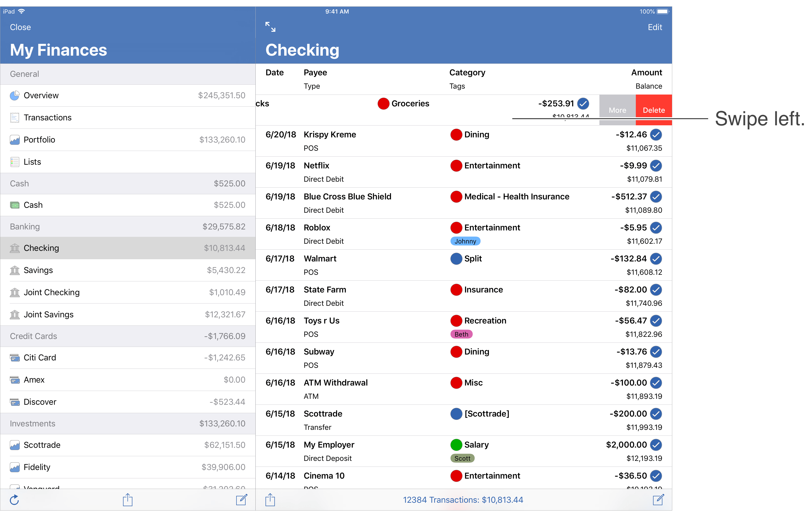Viewport: 812px width, 517px height.
Task: Expand the Investments section
Action: (x=127, y=423)
